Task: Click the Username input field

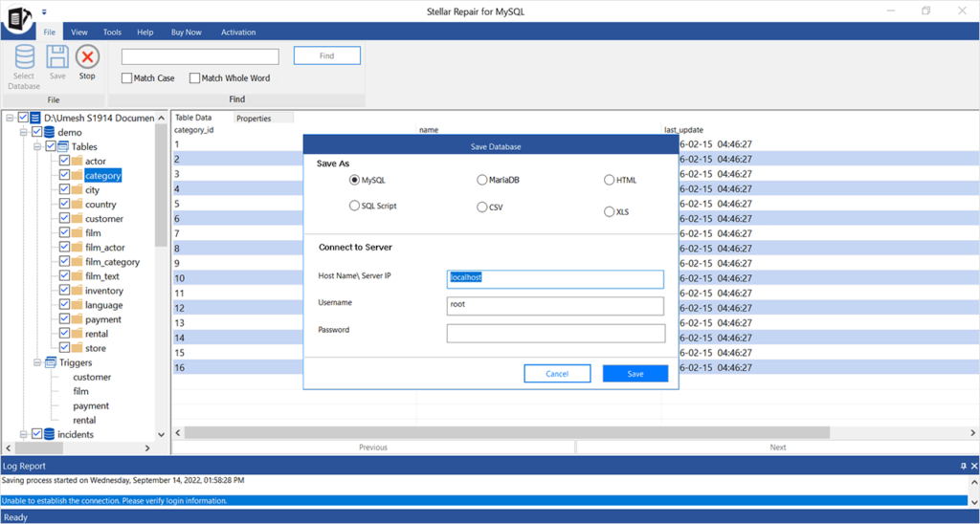Action: 555,306
